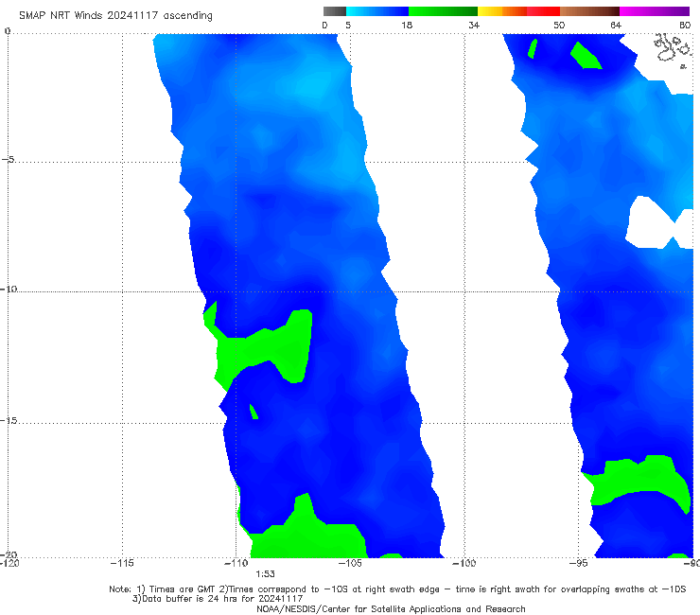Click the latitude label '-15'
Screen dimensions: 700x615
[x=9, y=420]
